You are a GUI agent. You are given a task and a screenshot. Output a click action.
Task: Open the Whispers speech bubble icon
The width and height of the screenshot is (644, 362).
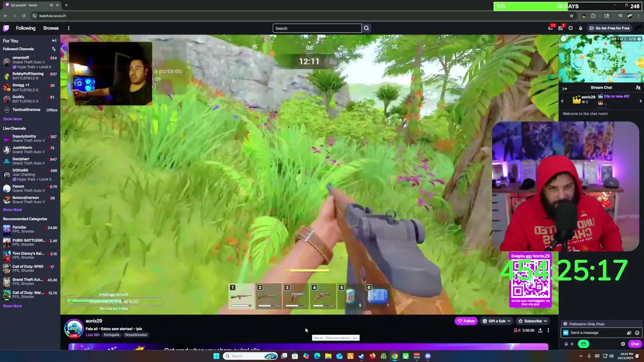[571, 28]
